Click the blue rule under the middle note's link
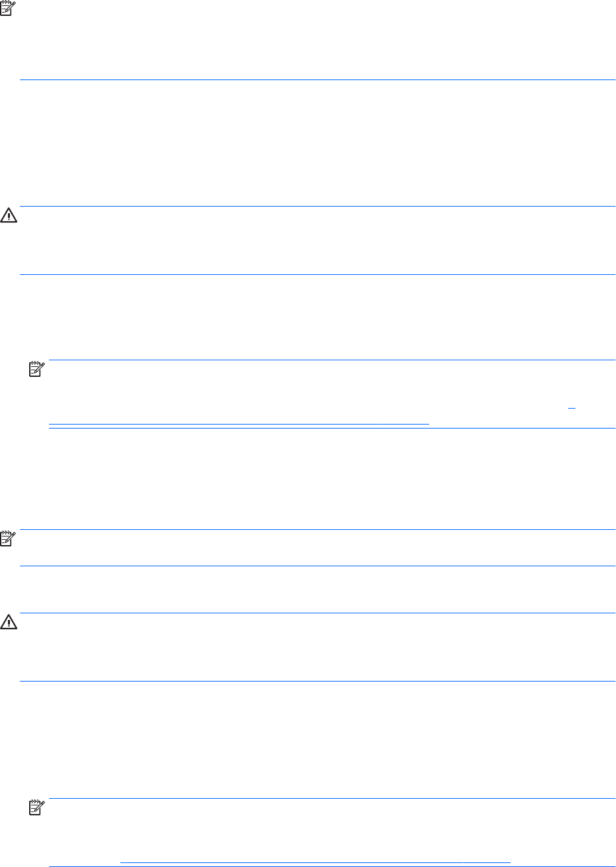Image resolution: width=616 pixels, height=867 pixels. tap(333, 429)
